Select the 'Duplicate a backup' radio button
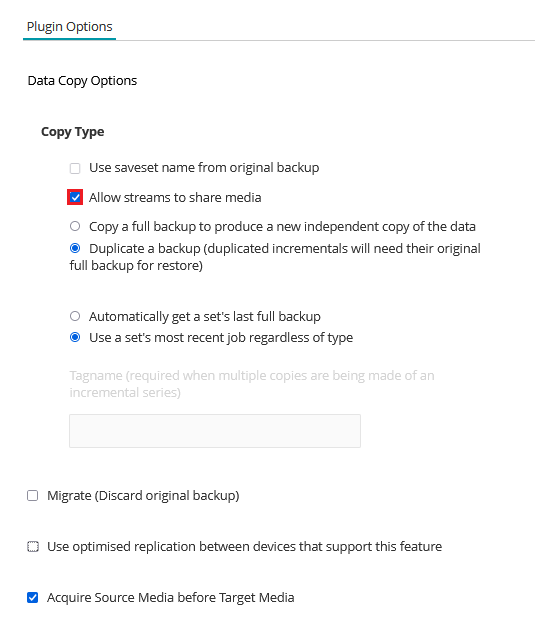The width and height of the screenshot is (557, 629). (75, 248)
